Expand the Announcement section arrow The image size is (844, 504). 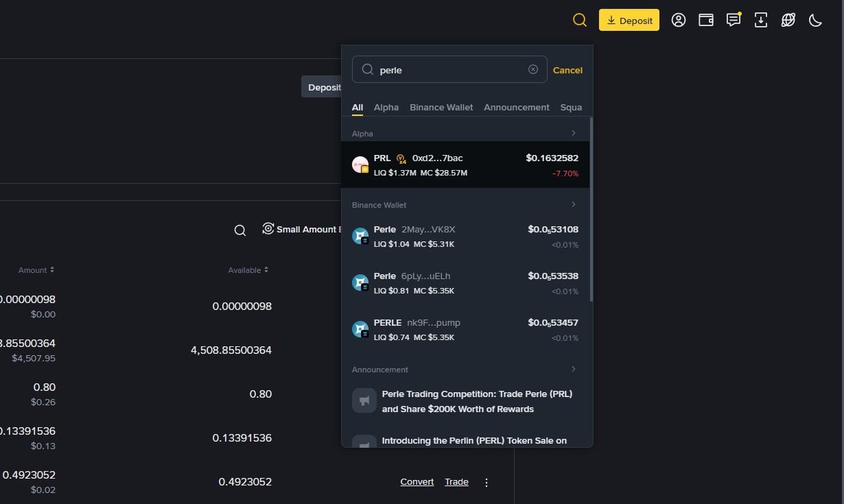[x=574, y=369]
